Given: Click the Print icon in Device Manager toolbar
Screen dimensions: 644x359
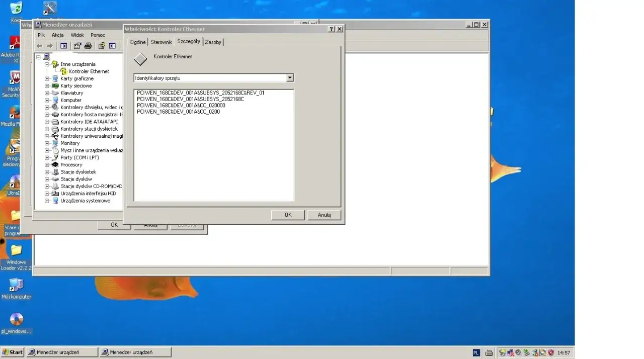Looking at the screenshot, I should coord(88,46).
